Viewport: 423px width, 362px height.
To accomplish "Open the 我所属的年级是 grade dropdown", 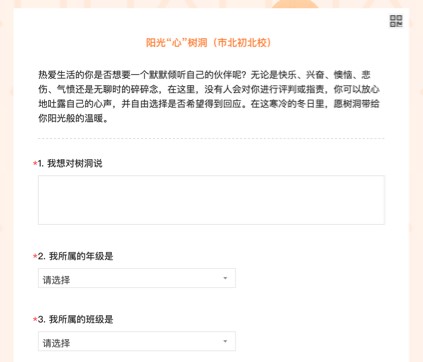I will tap(137, 278).
